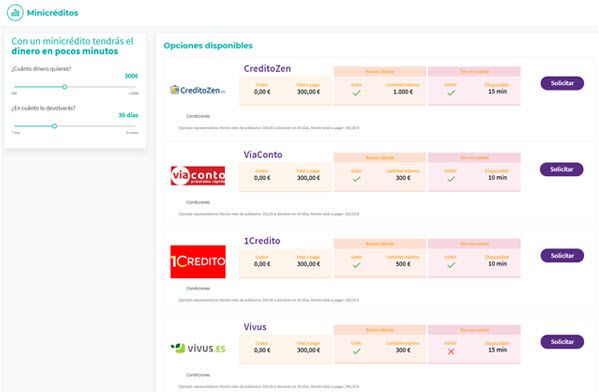Open the Minicréditos header title
Image resolution: width=599 pixels, height=392 pixels.
click(x=52, y=13)
